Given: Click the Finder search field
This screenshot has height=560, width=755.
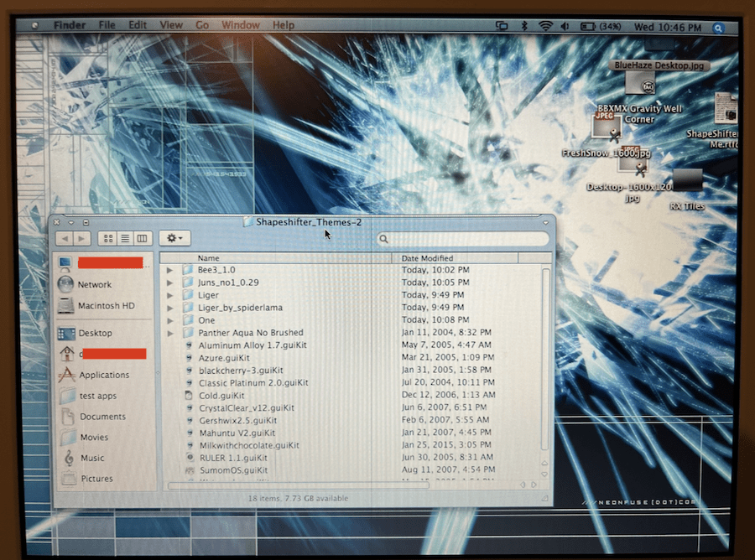Looking at the screenshot, I should coord(463,239).
